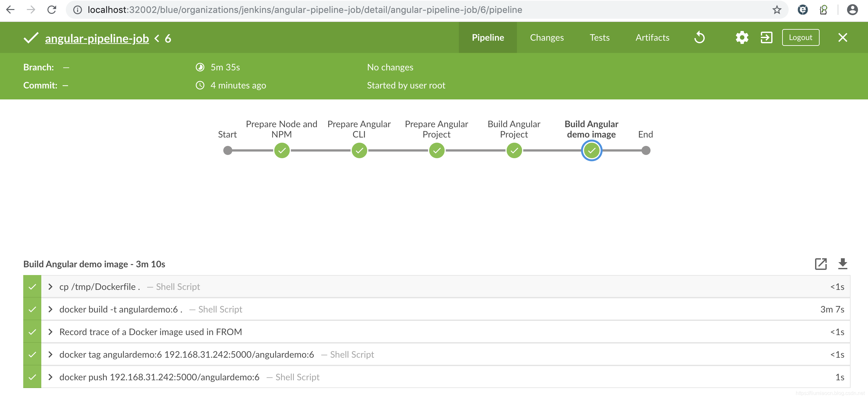Toggle success checkmark on Prepare Angular Project stage

(x=437, y=150)
